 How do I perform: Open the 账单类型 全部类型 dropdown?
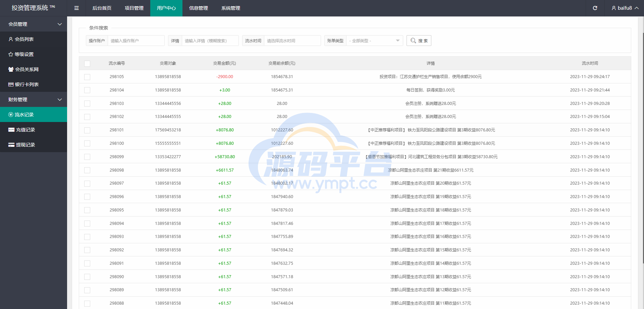coord(375,41)
